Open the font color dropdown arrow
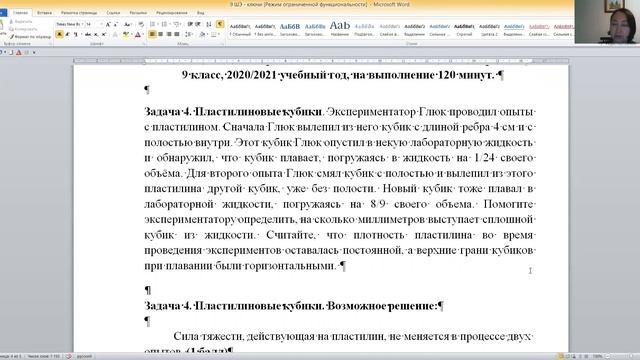This screenshot has height=360, width=640. coord(144,35)
